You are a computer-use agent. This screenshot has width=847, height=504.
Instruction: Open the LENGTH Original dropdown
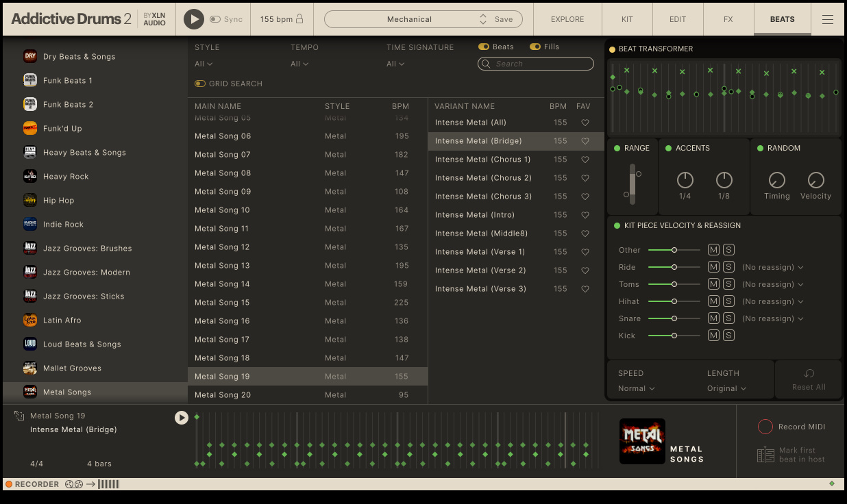(x=727, y=388)
